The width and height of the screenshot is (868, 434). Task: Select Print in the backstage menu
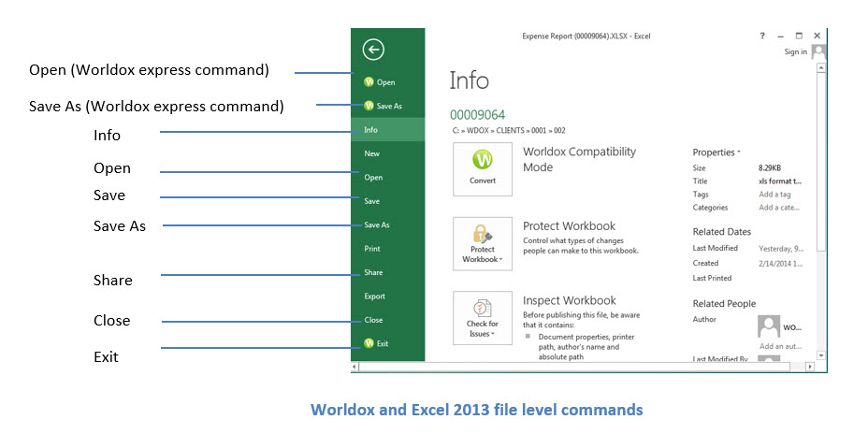pyautogui.click(x=388, y=249)
